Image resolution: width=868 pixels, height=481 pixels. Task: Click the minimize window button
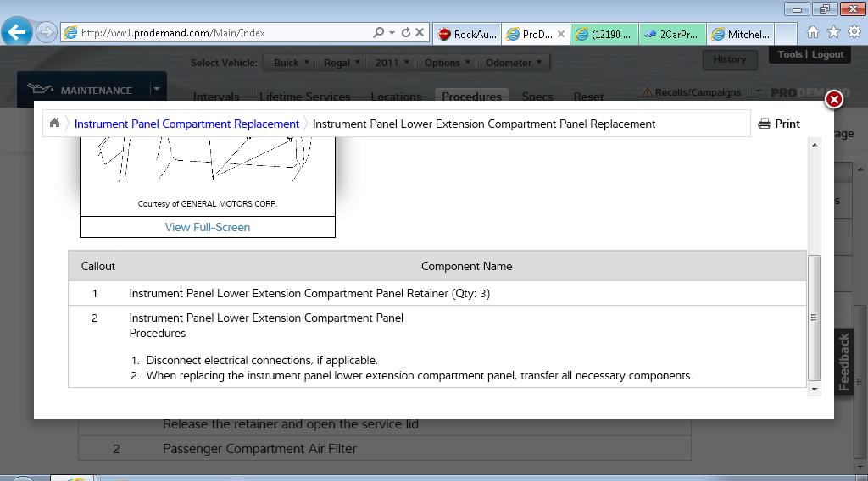click(x=797, y=8)
